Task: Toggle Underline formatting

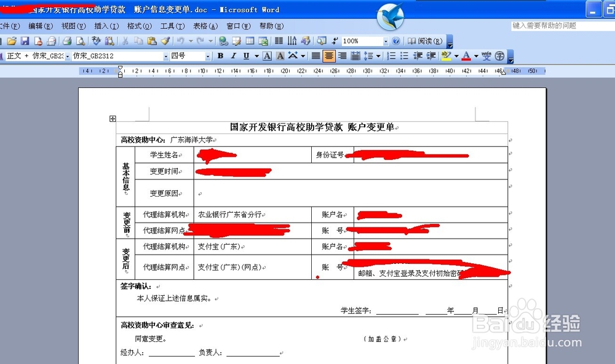Action: pyautogui.click(x=246, y=56)
